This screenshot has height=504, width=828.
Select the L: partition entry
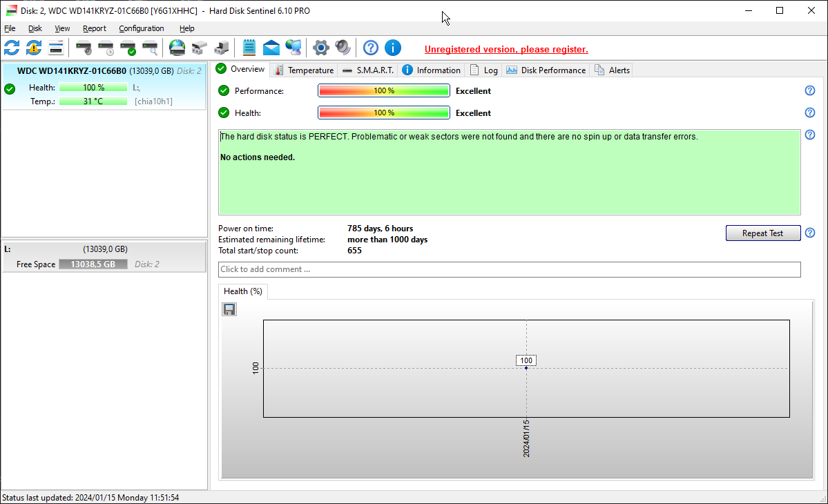(104, 256)
